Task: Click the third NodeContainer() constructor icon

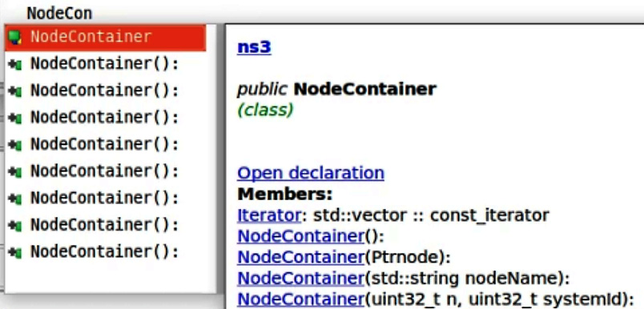Action: coord(14,118)
